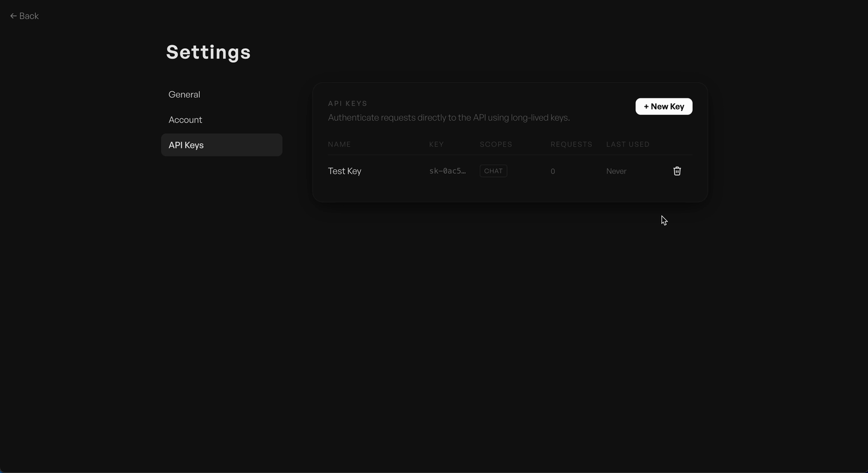Click the Never last used value
Image resolution: width=868 pixels, height=473 pixels.
coord(616,171)
